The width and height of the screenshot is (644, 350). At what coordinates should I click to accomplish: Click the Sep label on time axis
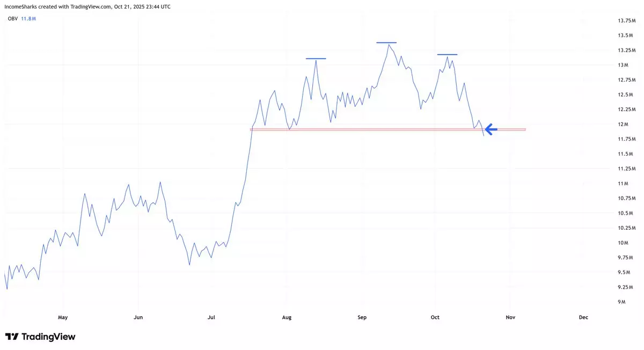click(362, 317)
